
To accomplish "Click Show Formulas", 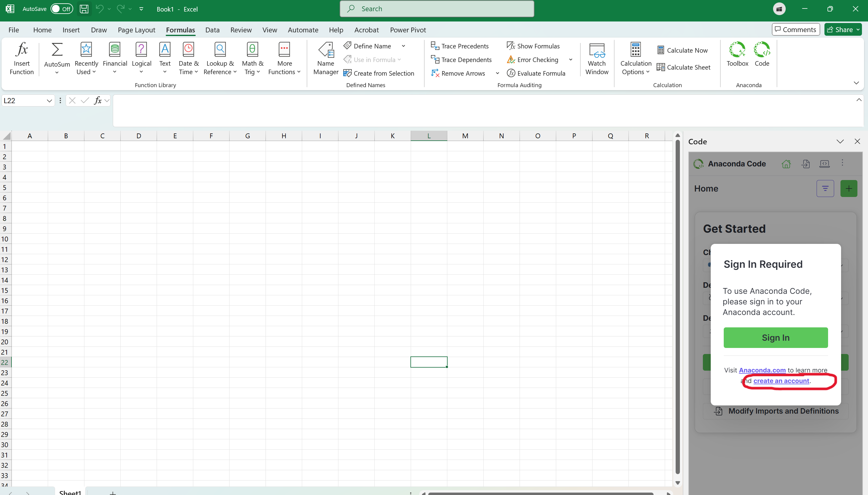I will click(x=533, y=46).
